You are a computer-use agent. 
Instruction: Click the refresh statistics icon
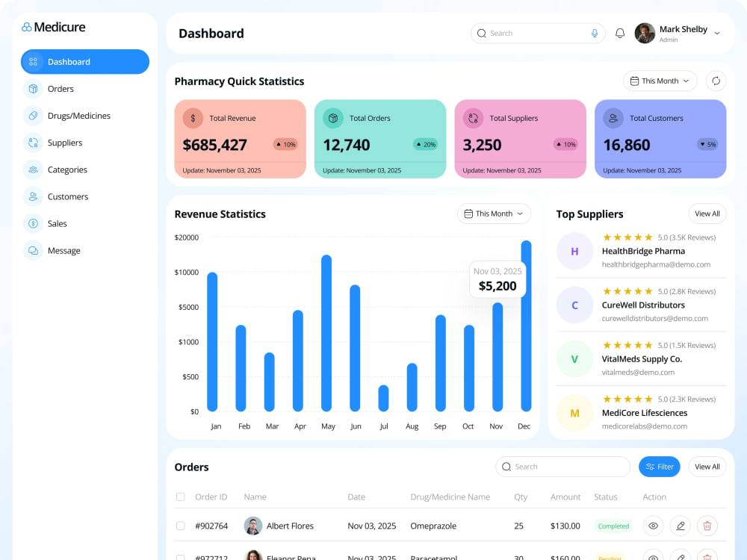click(716, 81)
